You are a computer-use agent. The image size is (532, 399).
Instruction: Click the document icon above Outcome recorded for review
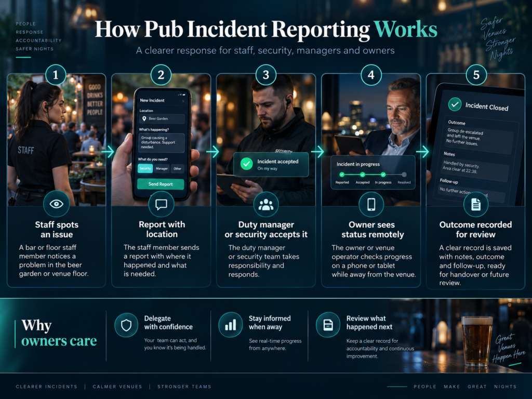pyautogui.click(x=476, y=204)
